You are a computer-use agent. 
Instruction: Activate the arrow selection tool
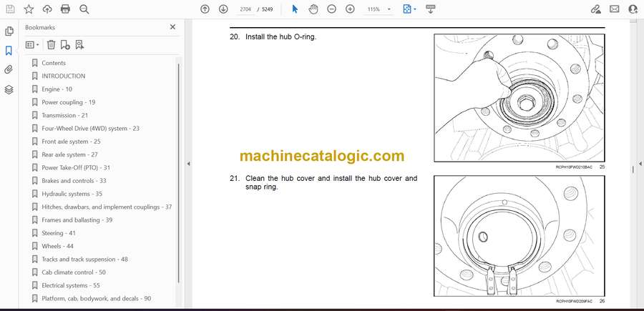click(x=295, y=9)
